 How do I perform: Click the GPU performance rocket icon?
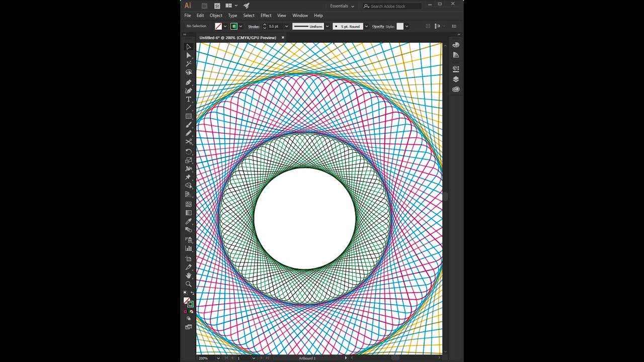click(247, 6)
